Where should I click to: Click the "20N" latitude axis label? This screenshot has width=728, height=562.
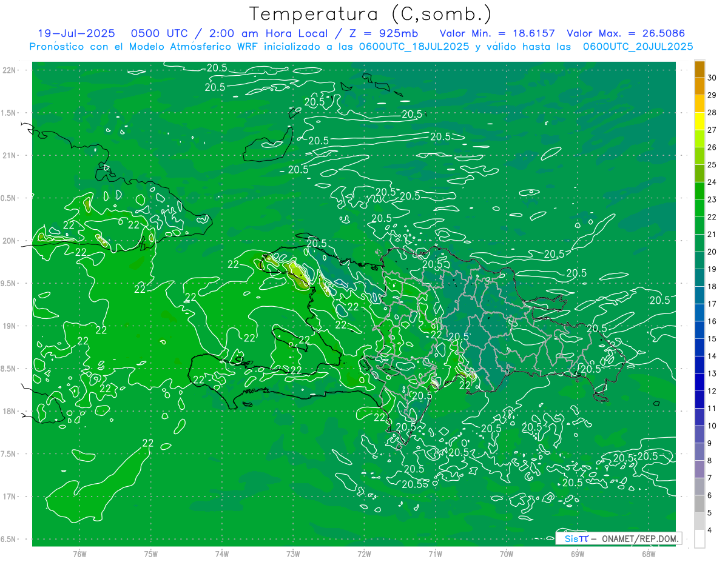click(x=10, y=241)
